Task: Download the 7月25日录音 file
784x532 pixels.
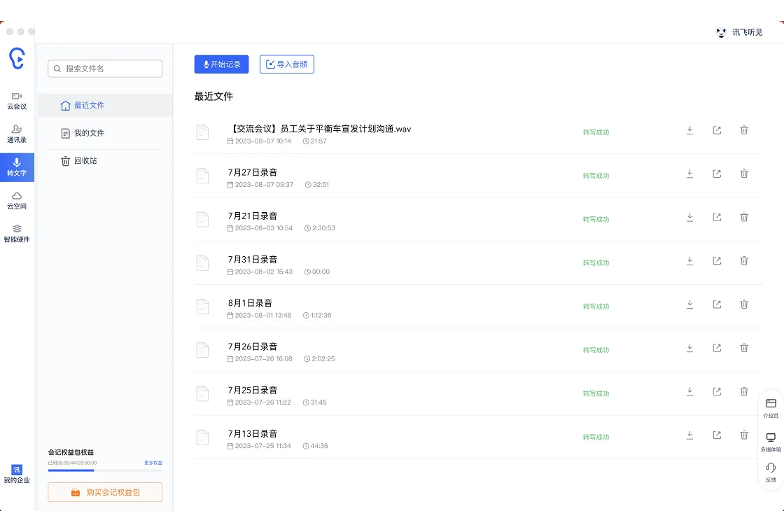Action: [x=689, y=391]
